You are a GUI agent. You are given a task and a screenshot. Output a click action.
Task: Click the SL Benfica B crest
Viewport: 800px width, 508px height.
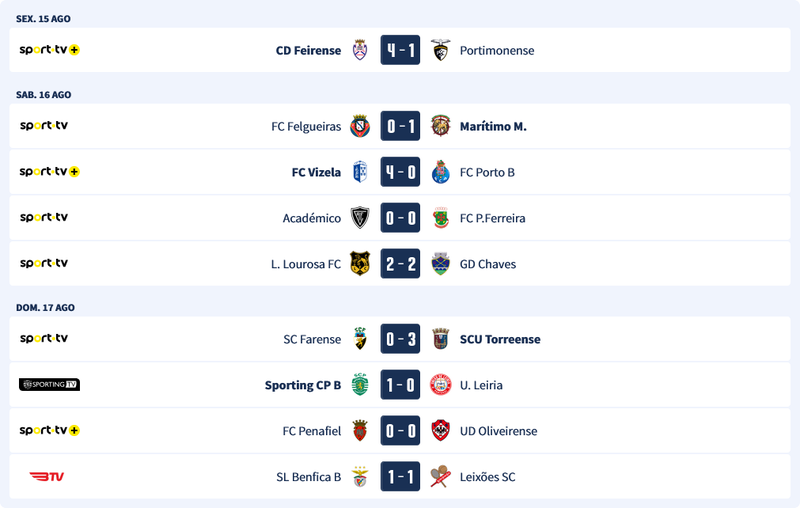click(360, 477)
